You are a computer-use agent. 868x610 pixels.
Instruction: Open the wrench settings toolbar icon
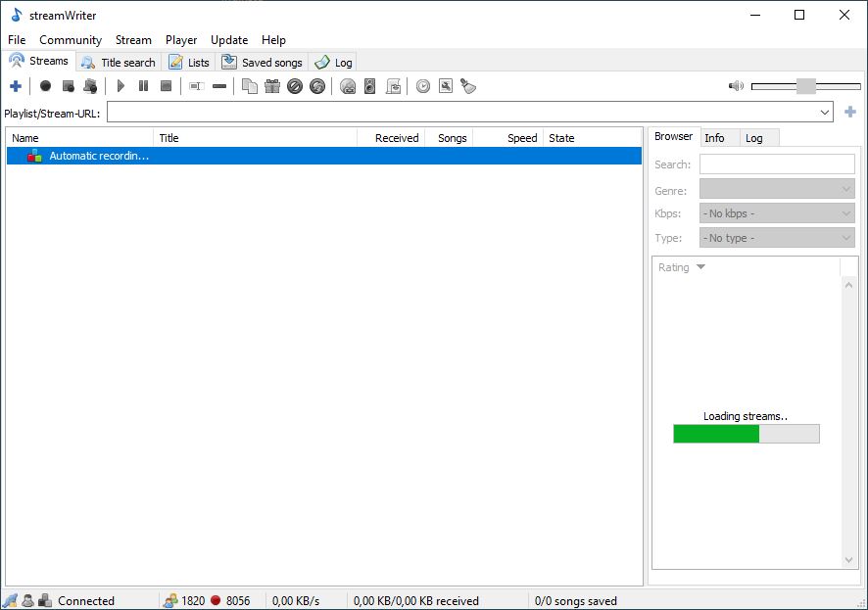click(x=446, y=86)
